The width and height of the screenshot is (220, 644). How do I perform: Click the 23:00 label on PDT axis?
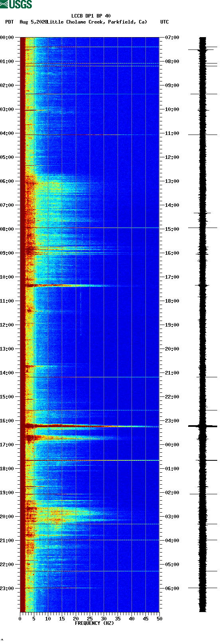point(7,589)
